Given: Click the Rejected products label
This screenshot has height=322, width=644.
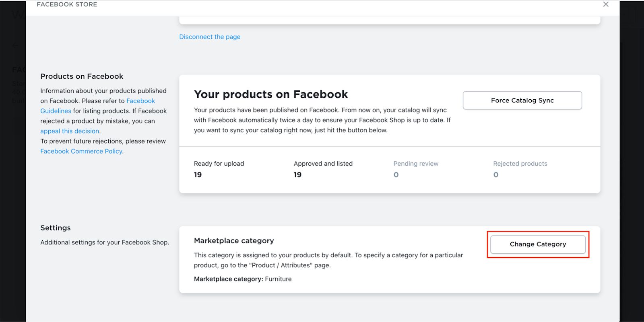Looking at the screenshot, I should pos(520,164).
